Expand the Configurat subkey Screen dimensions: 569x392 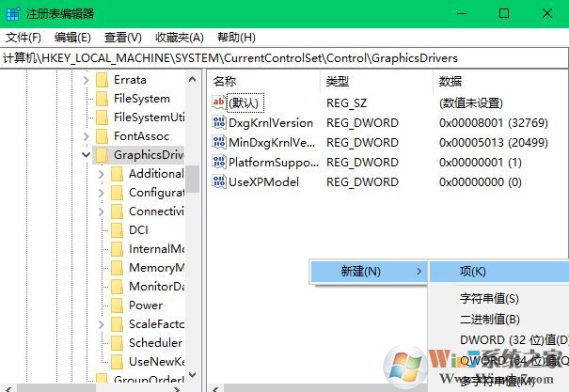[x=102, y=193]
